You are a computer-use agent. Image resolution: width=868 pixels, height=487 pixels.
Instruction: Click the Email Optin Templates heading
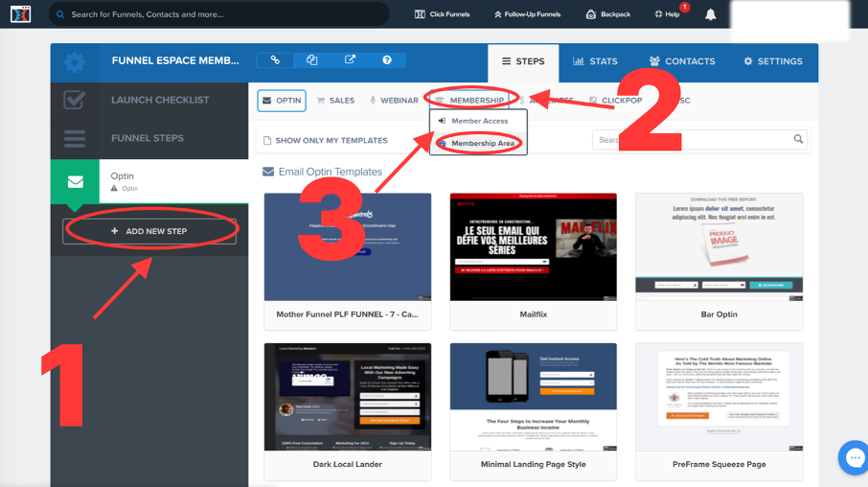[330, 172]
